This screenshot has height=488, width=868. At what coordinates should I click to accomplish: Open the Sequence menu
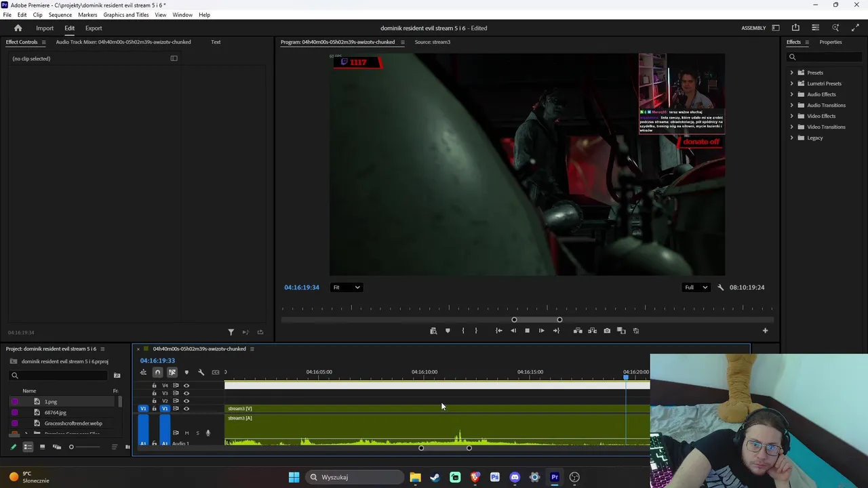[60, 15]
